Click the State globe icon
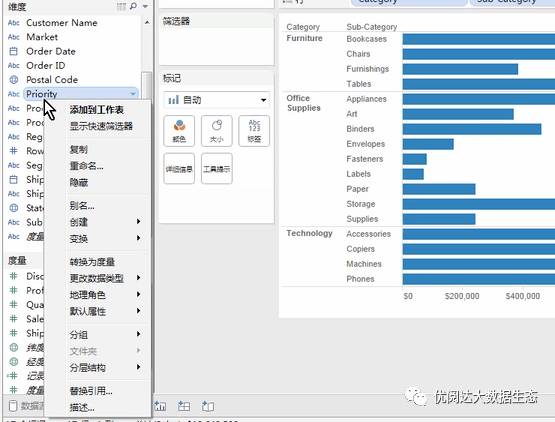Screen dimensions: 555x422 click(x=13, y=208)
